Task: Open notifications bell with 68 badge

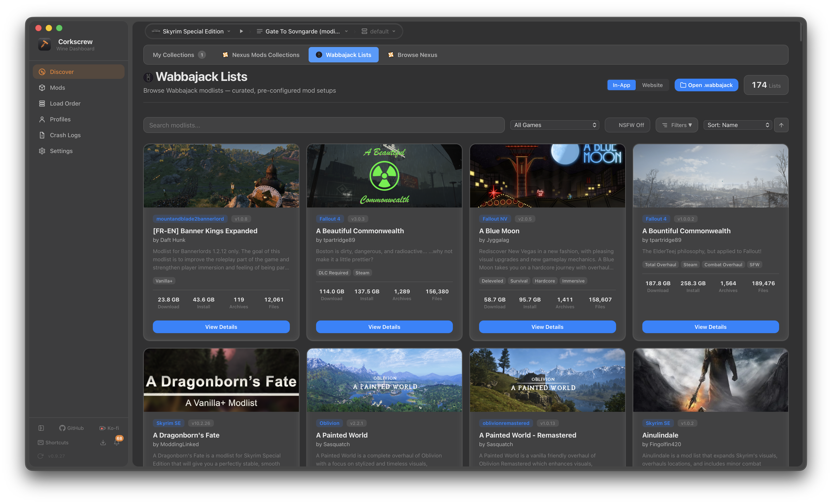Action: (117, 442)
